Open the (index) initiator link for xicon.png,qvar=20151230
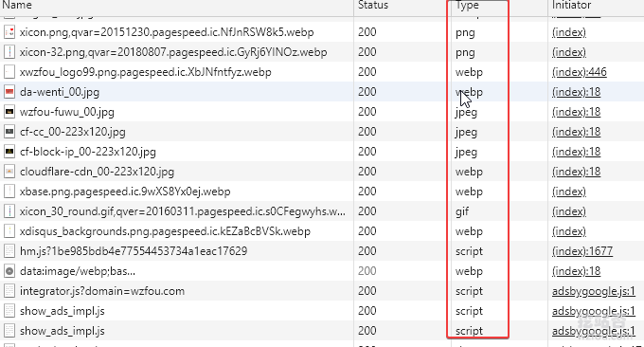 coord(569,32)
